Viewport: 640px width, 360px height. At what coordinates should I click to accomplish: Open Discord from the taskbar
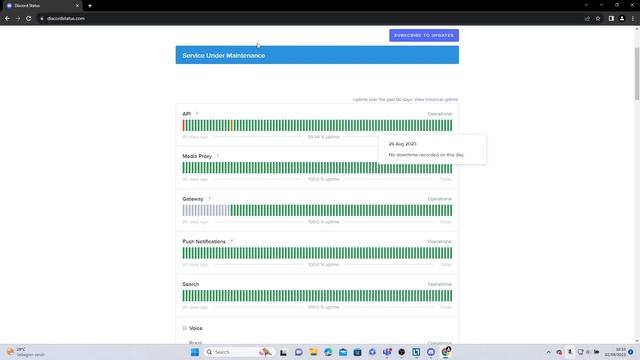(431, 352)
